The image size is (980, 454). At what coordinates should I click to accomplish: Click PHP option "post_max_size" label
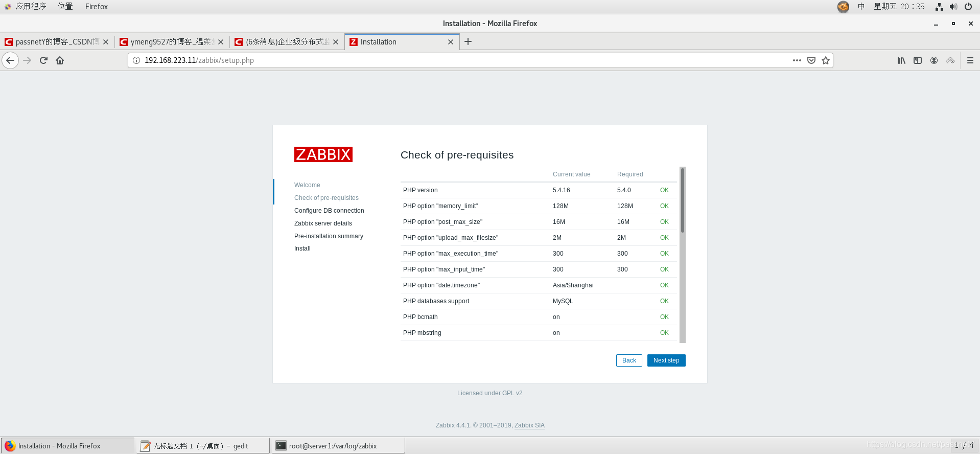[x=442, y=222]
